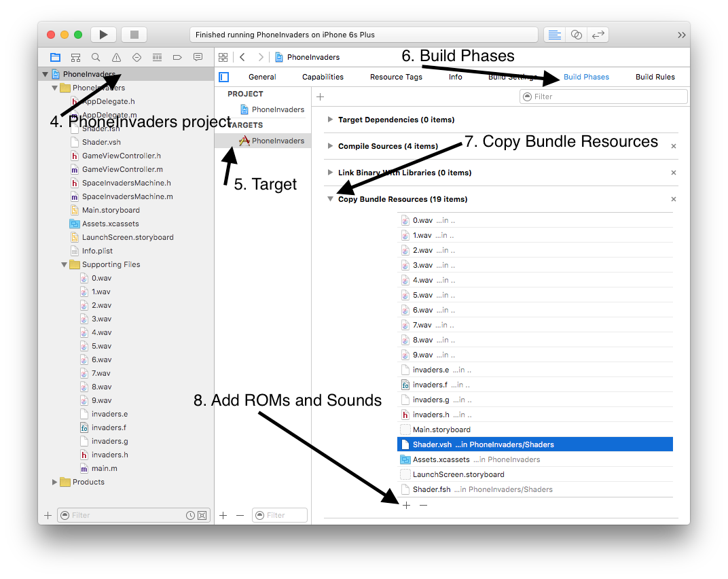The width and height of the screenshot is (728, 579).
Task: Select 0.wav row in bundle resources
Action: (535, 220)
